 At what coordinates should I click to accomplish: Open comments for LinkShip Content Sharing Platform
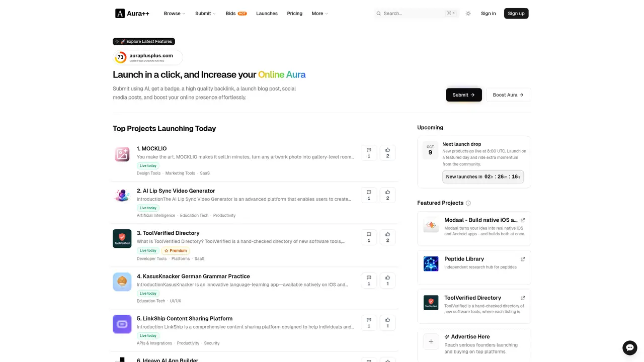pos(369,323)
